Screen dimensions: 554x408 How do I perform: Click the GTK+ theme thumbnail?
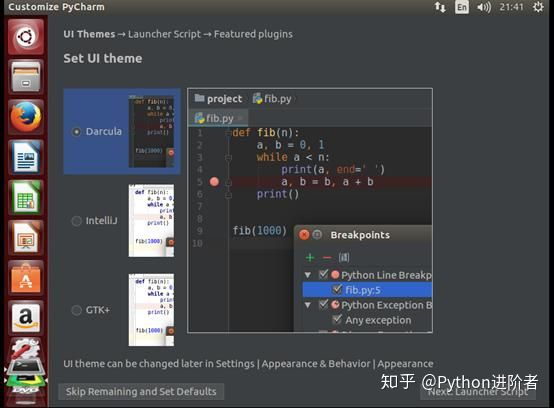[x=151, y=310]
